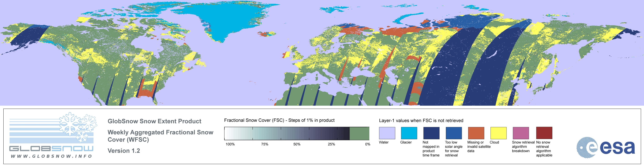Click 'No snow retrieval algorithm applicable' label
644x167 pixels.
coord(544,149)
